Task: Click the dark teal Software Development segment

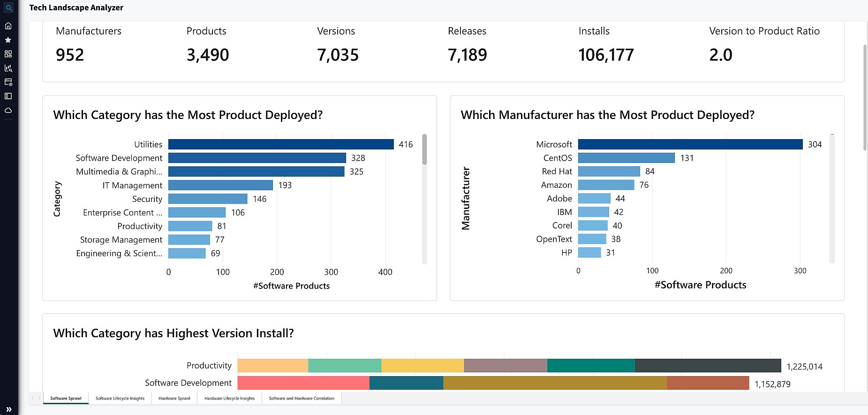Action: click(406, 383)
